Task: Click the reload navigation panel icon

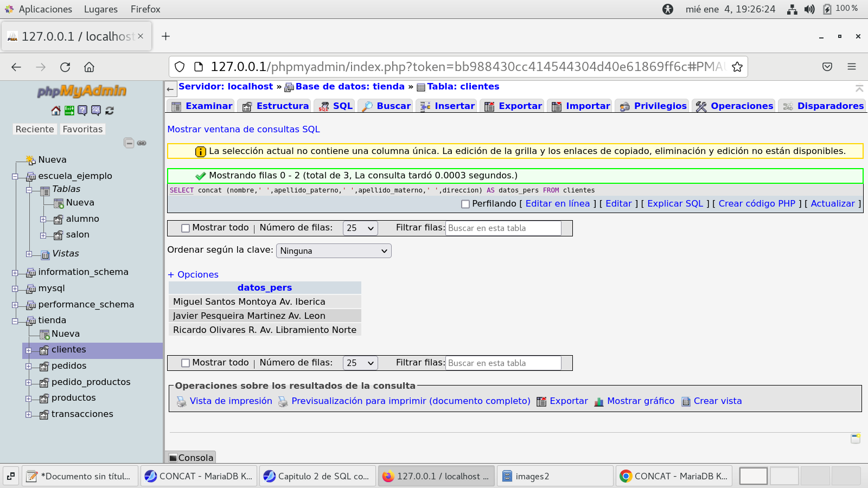Action: (110, 111)
